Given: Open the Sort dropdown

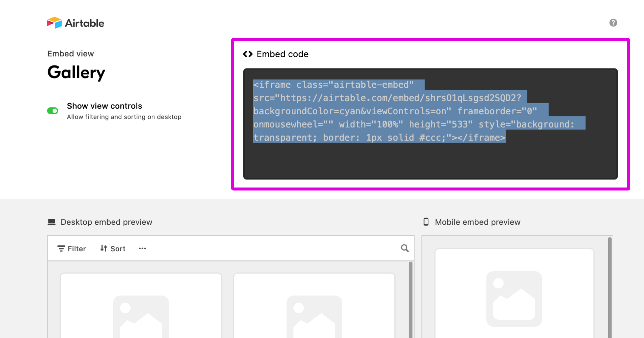Looking at the screenshot, I should pos(112,248).
